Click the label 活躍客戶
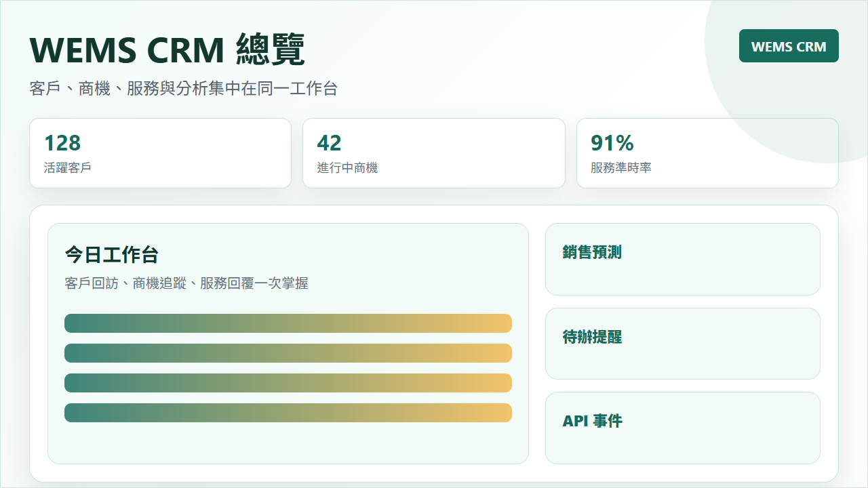This screenshot has height=488, width=868. click(x=68, y=167)
